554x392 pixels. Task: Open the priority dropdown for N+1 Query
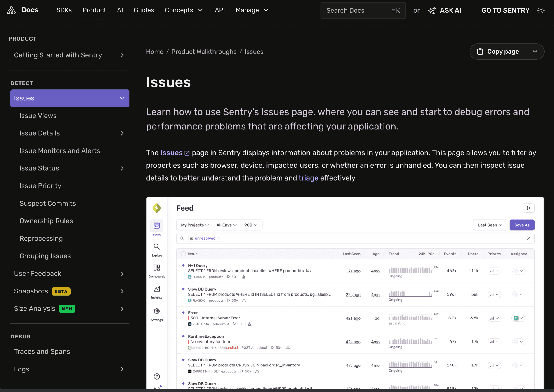[x=494, y=271]
